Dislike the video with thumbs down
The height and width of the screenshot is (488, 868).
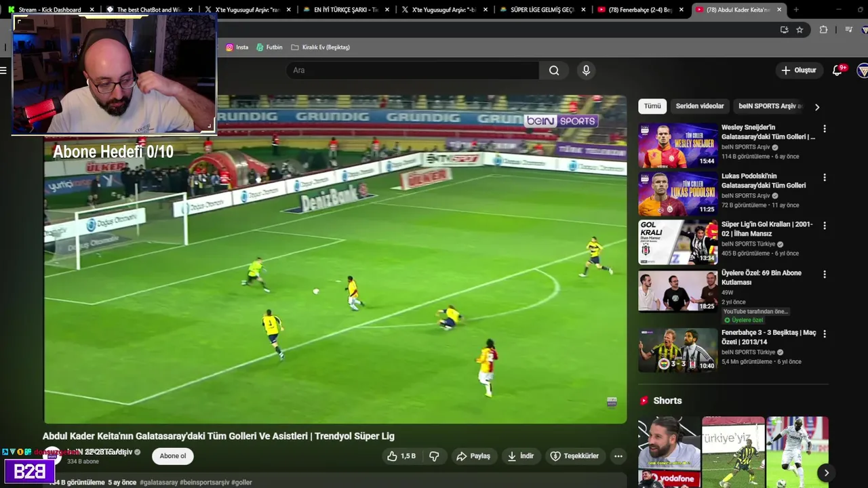pos(434,456)
